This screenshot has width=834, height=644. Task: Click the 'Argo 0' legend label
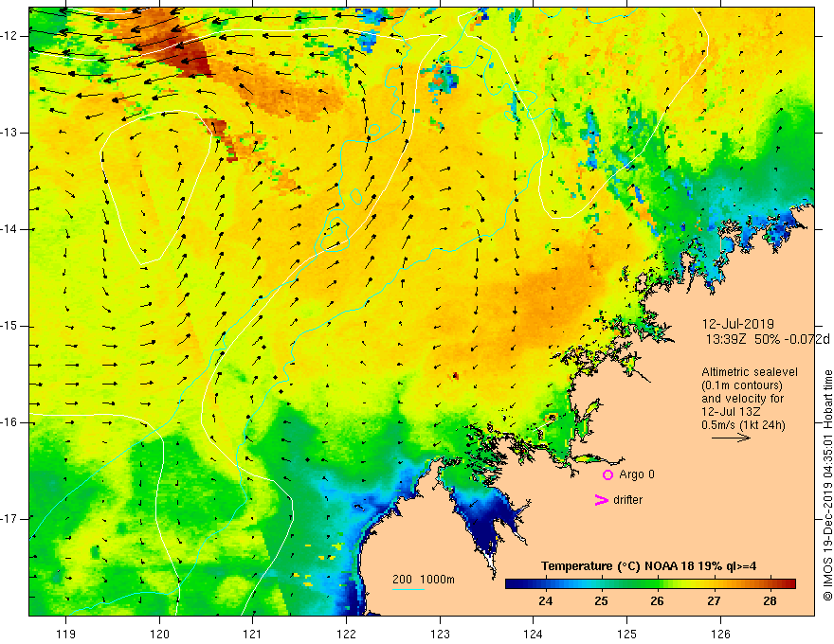tap(637, 474)
